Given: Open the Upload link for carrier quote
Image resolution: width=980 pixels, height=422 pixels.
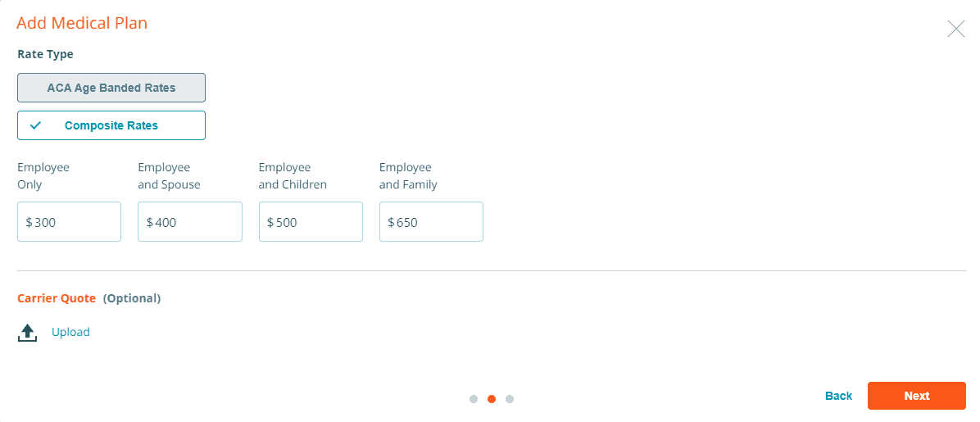Looking at the screenshot, I should click(x=70, y=332).
